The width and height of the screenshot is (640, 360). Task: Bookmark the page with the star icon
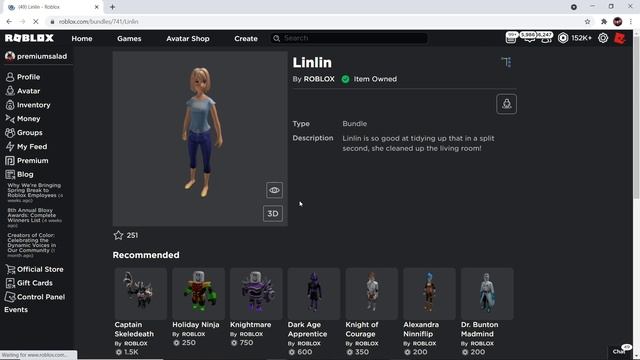pyautogui.click(x=587, y=22)
